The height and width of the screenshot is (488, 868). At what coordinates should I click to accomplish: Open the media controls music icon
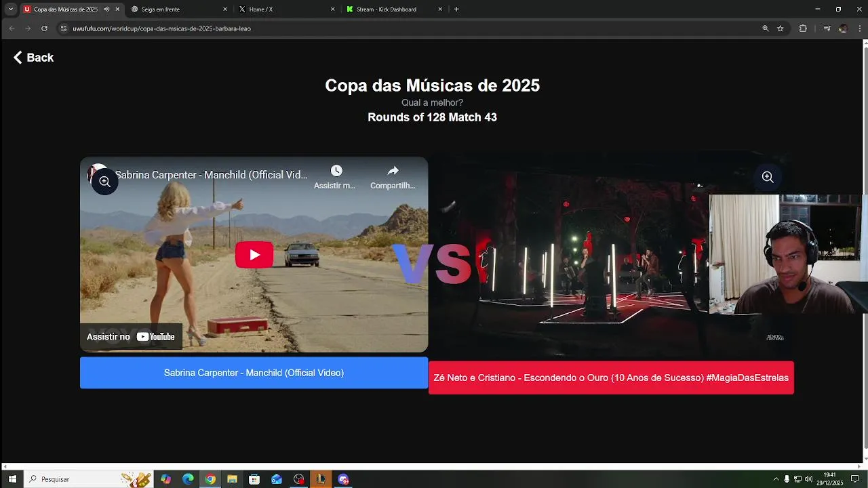[x=827, y=28]
